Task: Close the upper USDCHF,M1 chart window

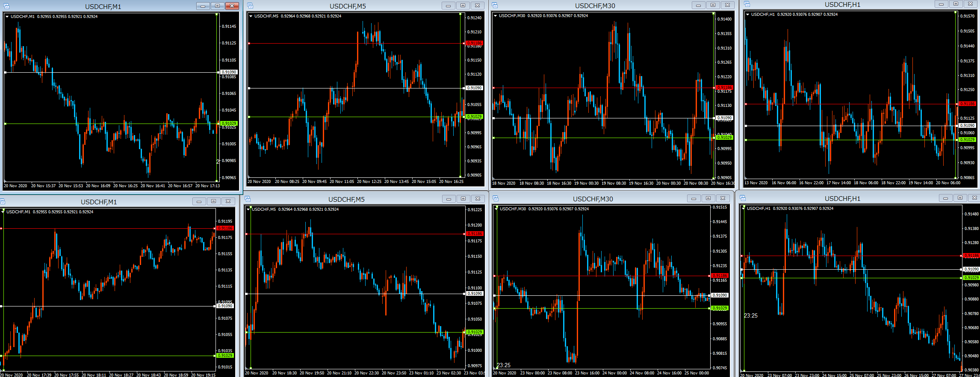Action: 232,6
